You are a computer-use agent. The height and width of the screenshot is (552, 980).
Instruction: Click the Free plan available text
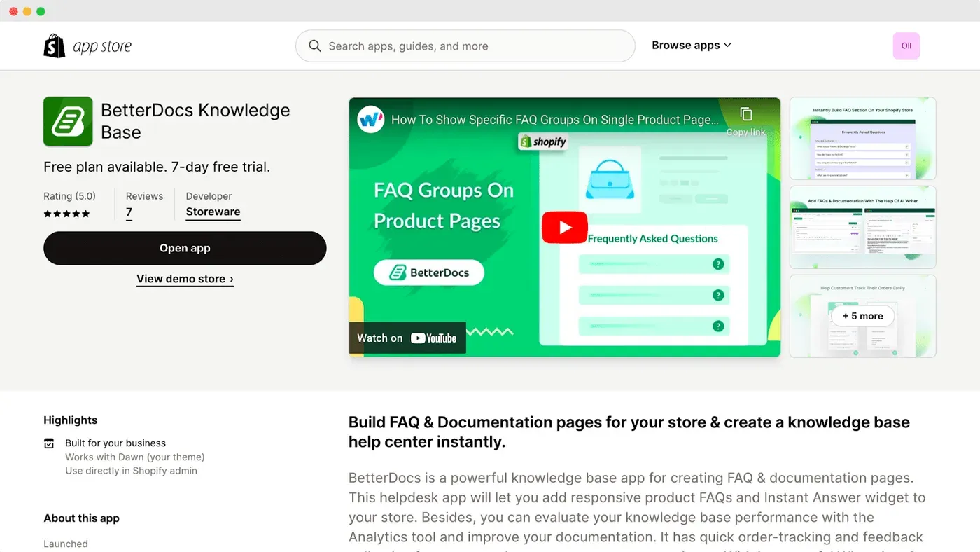tap(157, 167)
